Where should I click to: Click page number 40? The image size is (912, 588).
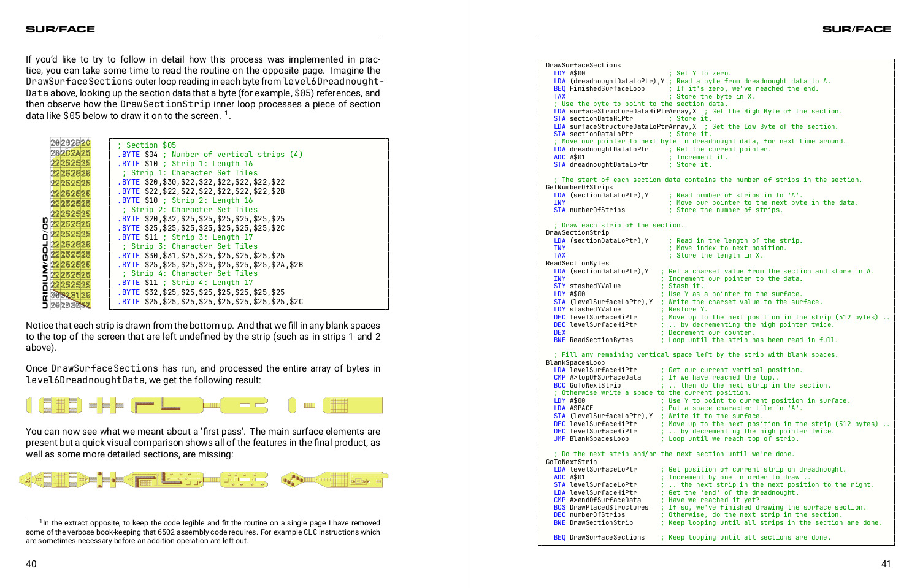(x=31, y=564)
